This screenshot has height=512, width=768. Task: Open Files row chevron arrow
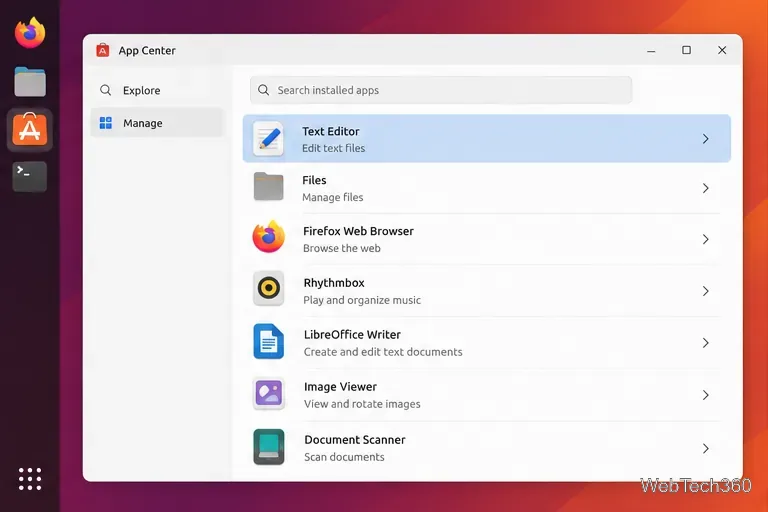[x=705, y=188]
